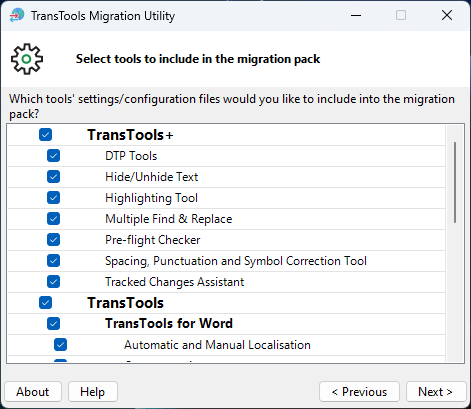The width and height of the screenshot is (471, 409).
Task: Select the Highlighting Tool row label
Action: (x=152, y=198)
